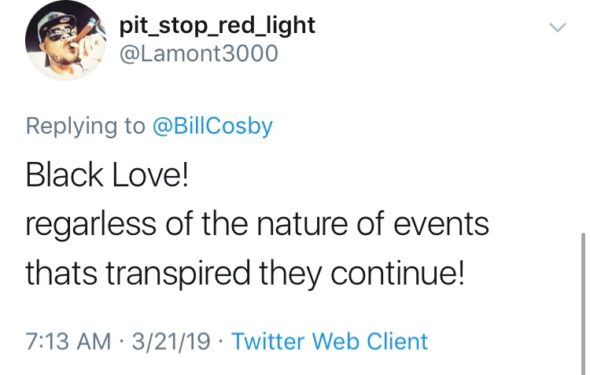Click the vertical scrollbar at right edge
590x375 pixels.
(583, 304)
